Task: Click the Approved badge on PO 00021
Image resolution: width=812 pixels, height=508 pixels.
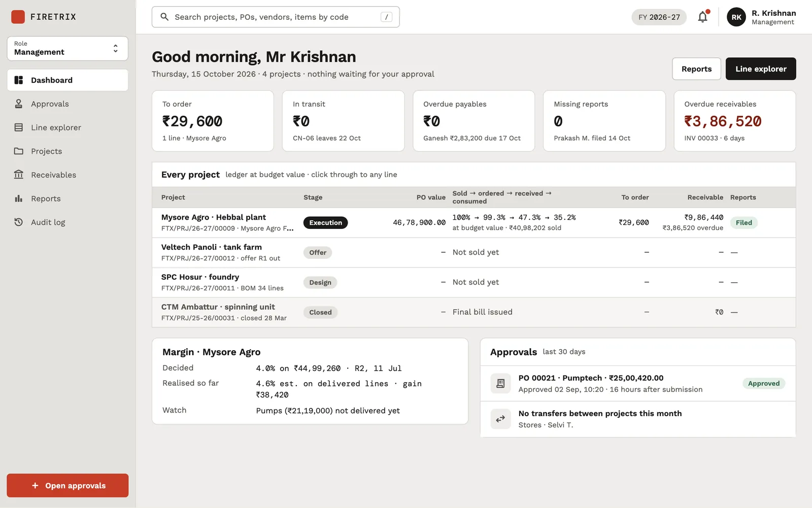Action: click(763, 384)
